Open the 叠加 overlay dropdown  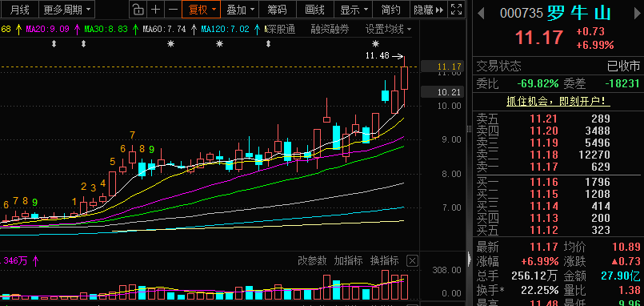tap(241, 10)
